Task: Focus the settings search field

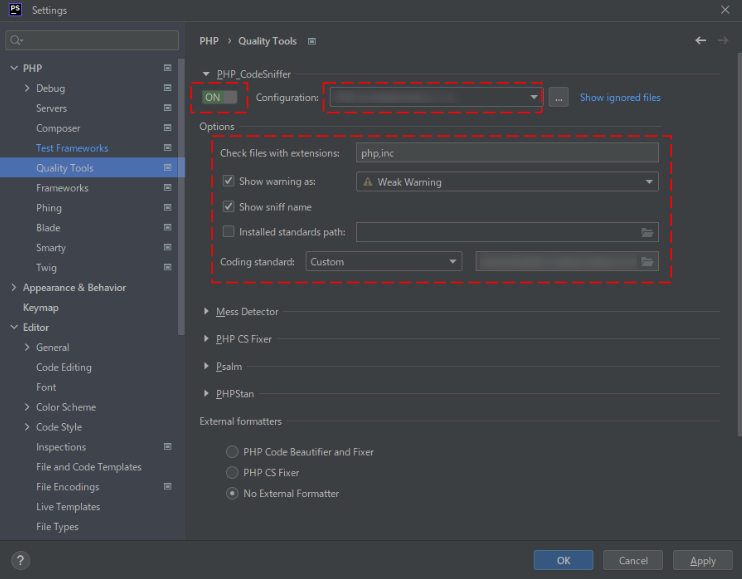Action: 92,40
